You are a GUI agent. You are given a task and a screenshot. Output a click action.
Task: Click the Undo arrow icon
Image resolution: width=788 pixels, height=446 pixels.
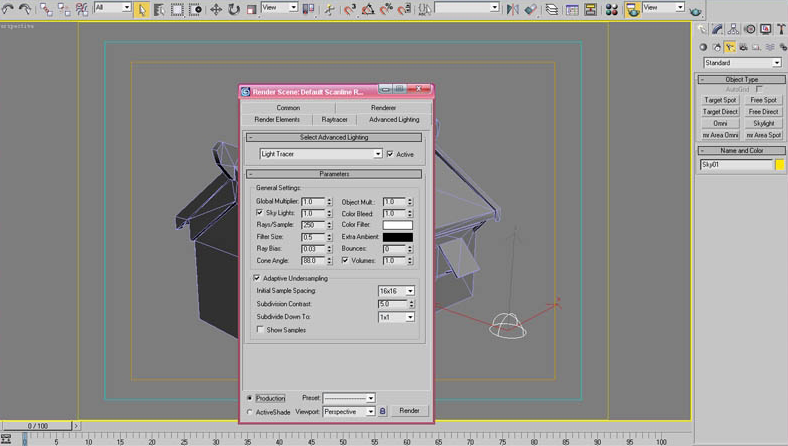[x=8, y=9]
